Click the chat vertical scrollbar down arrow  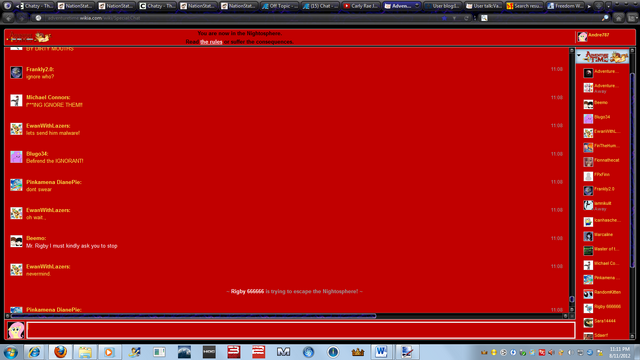(571, 309)
